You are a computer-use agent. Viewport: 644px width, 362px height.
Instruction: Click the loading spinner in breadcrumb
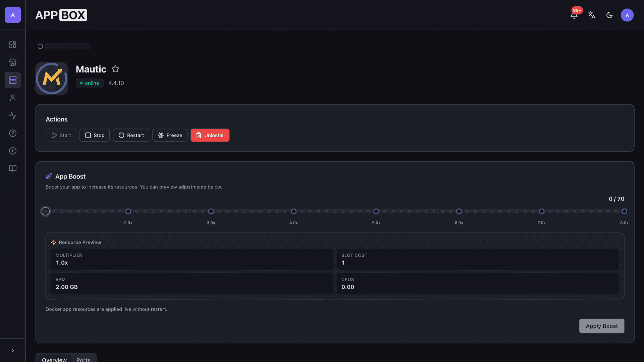(40, 46)
